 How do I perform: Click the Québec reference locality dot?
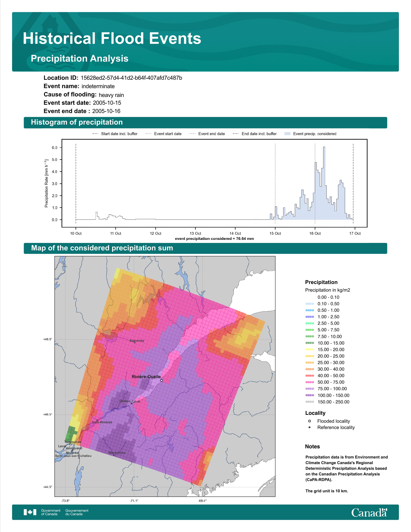coord(132,403)
